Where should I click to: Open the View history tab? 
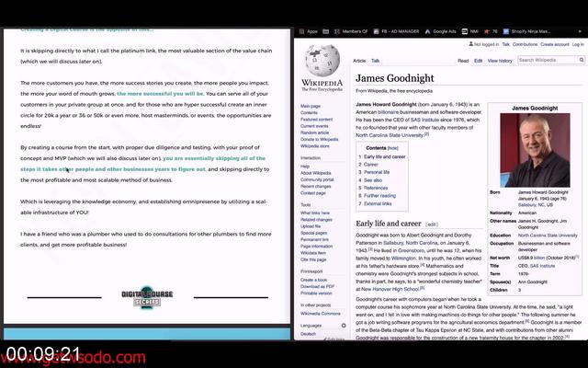tap(500, 61)
